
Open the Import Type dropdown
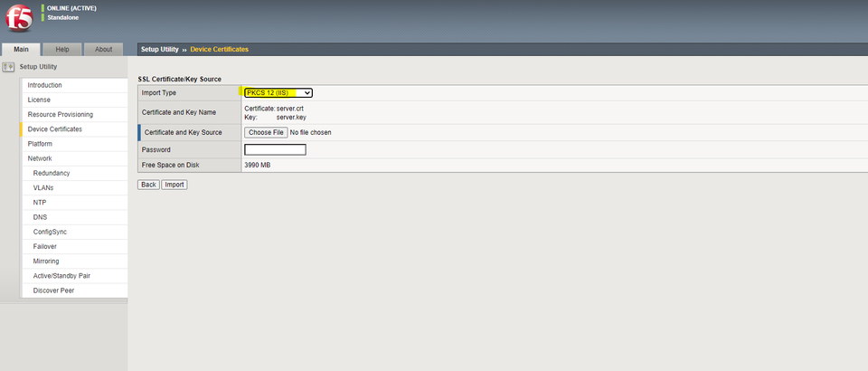pos(278,92)
